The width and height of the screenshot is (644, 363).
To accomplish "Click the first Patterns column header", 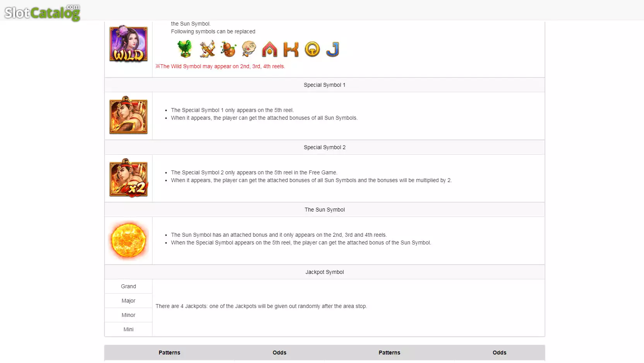I will 169,353.
